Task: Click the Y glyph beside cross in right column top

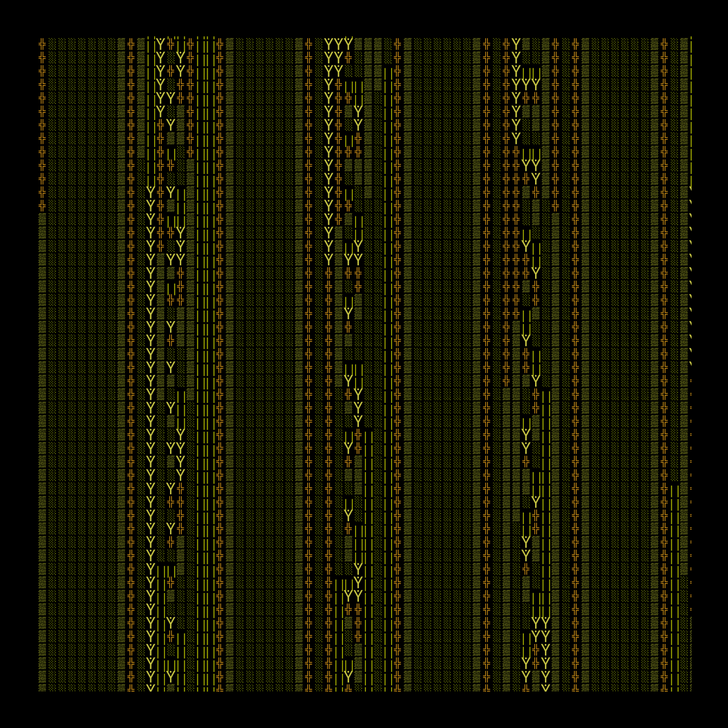Action: click(516, 45)
